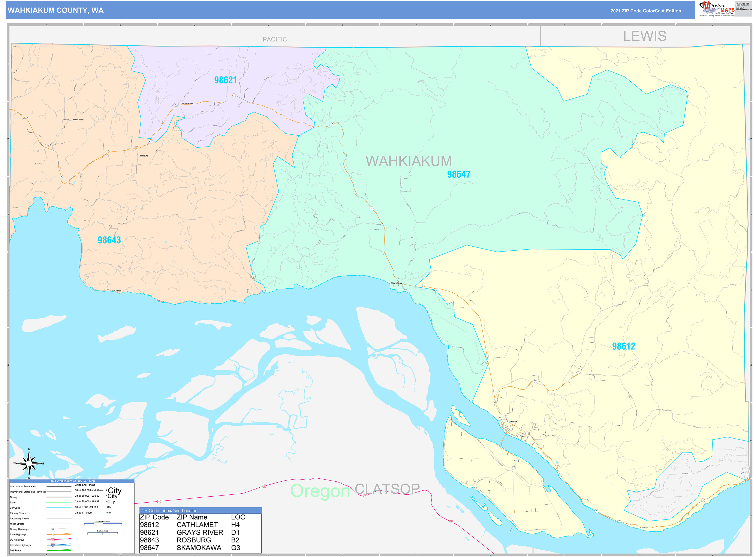
Task: Expand the 2021 Wahkiakum County WA Map legend header
Action: click(x=72, y=481)
